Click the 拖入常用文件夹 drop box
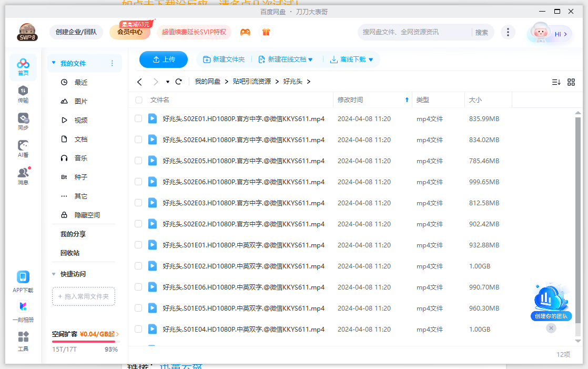 coord(84,296)
